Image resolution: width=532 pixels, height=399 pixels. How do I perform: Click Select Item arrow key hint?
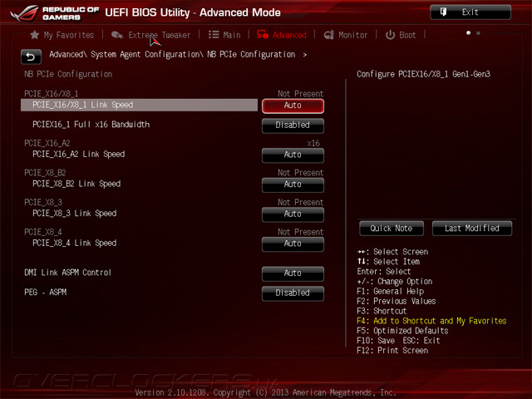click(388, 262)
